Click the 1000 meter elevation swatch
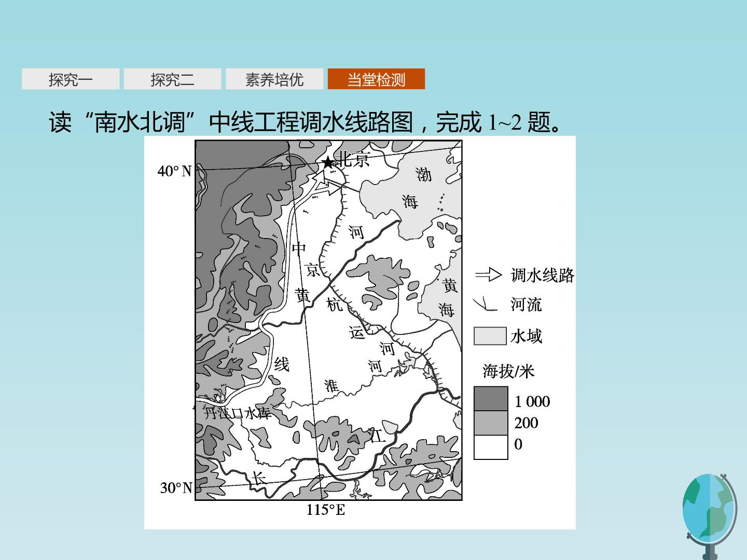This screenshot has height=560, width=747. [x=491, y=399]
